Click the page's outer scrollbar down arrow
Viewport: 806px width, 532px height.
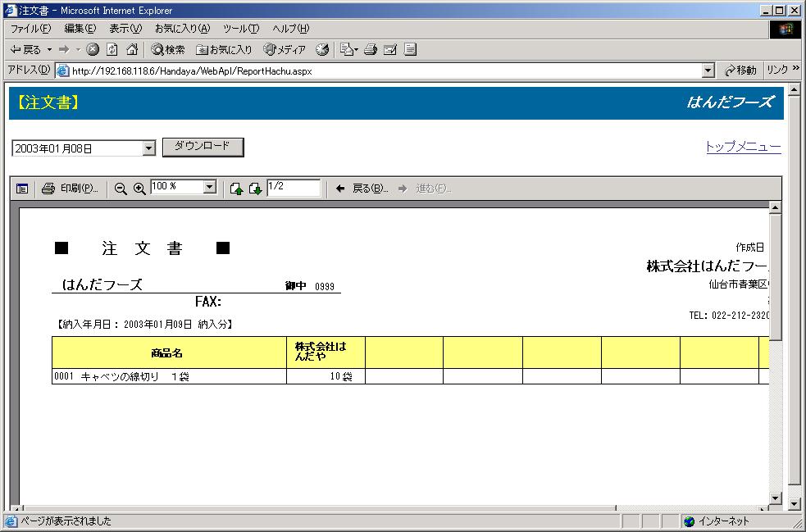795,504
